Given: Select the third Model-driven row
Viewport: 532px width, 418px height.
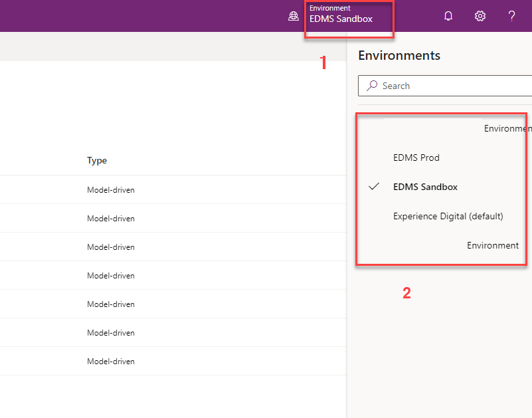Looking at the screenshot, I should point(110,247).
